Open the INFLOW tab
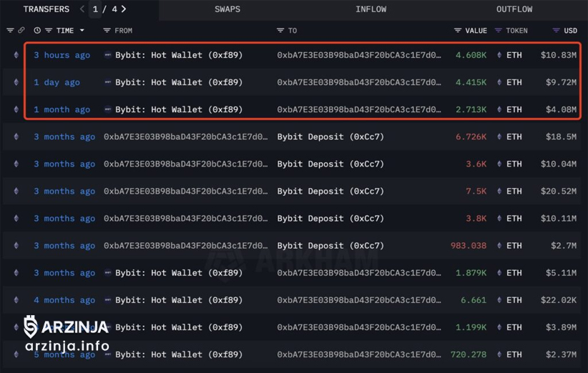The height and width of the screenshot is (373, 588). tap(371, 9)
